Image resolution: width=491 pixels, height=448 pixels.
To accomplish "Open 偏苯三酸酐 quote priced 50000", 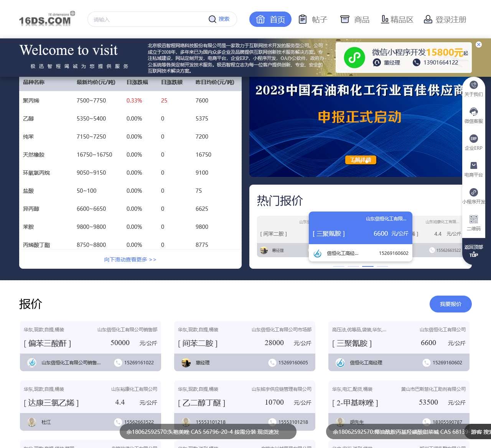I will [91, 346].
